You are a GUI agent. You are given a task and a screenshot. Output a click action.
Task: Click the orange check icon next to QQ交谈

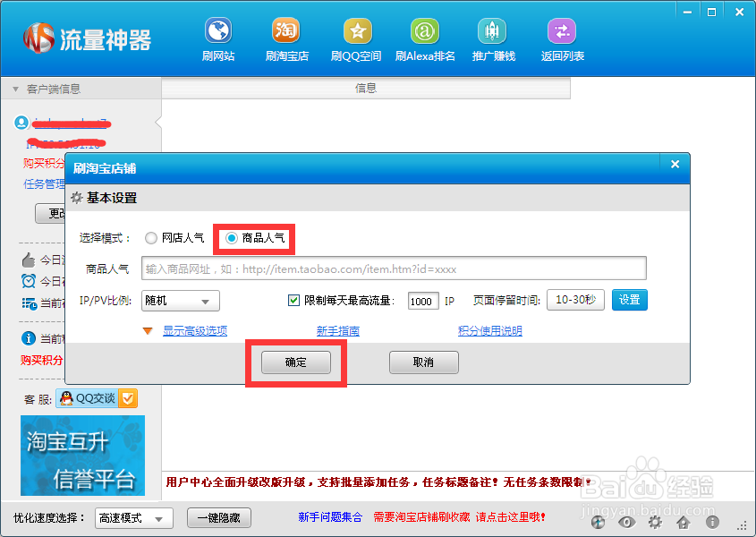coord(128,398)
